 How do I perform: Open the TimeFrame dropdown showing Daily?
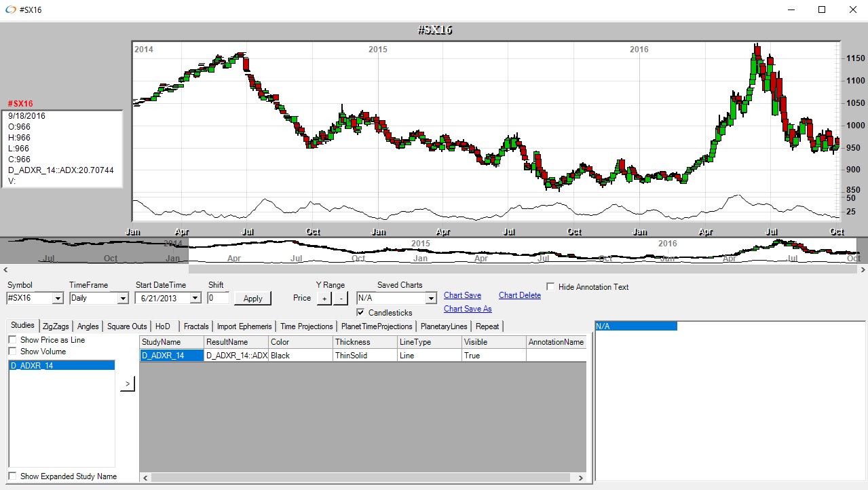pyautogui.click(x=122, y=299)
